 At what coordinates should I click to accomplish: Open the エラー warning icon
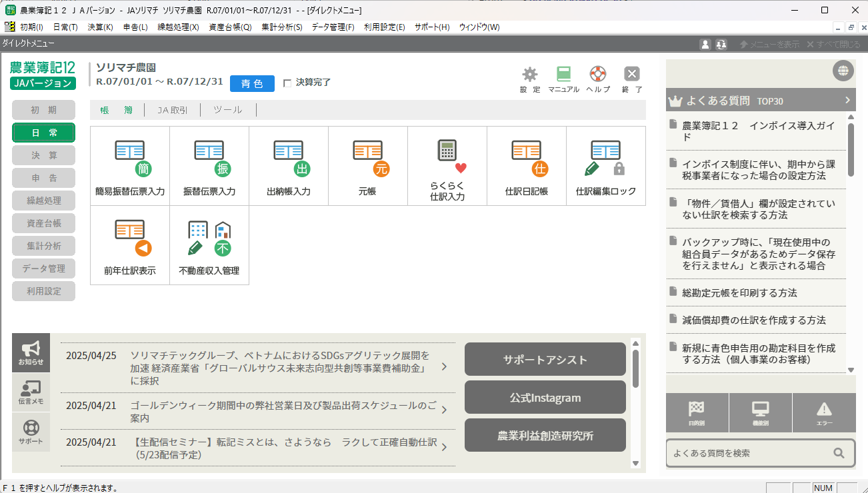(x=824, y=413)
